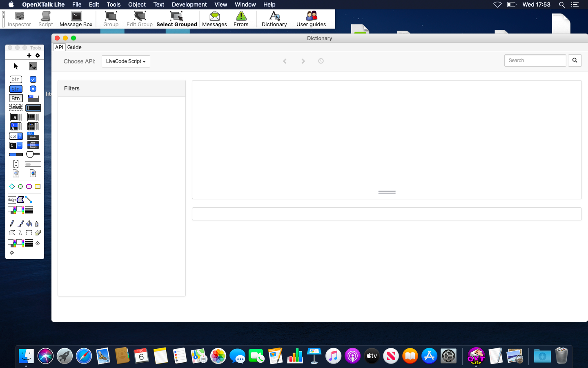Pick the slider control in Tools

[33, 154]
